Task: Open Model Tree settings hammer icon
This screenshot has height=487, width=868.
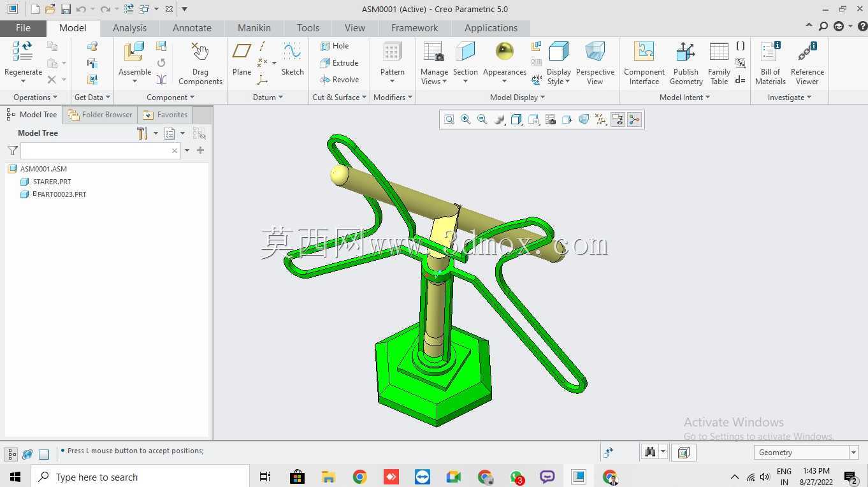Action: pyautogui.click(x=142, y=133)
